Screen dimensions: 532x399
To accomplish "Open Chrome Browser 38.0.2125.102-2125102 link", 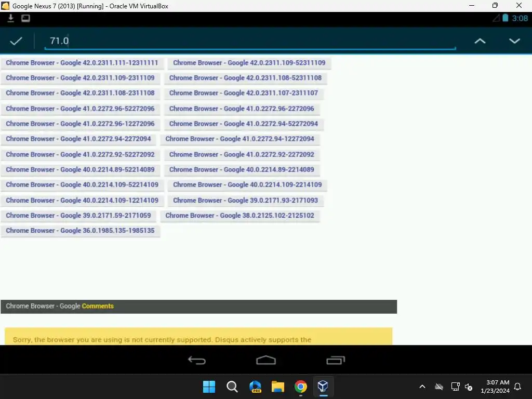I will click(240, 216).
